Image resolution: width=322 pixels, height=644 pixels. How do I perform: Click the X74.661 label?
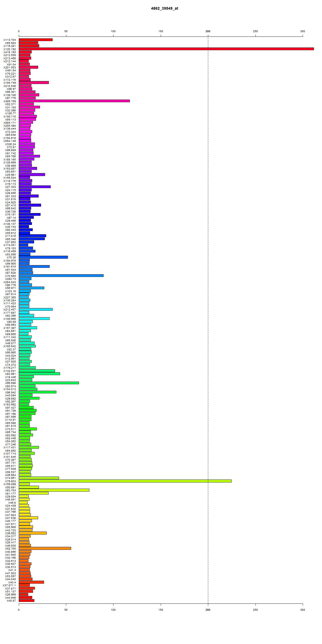pyautogui.click(x=10, y=478)
